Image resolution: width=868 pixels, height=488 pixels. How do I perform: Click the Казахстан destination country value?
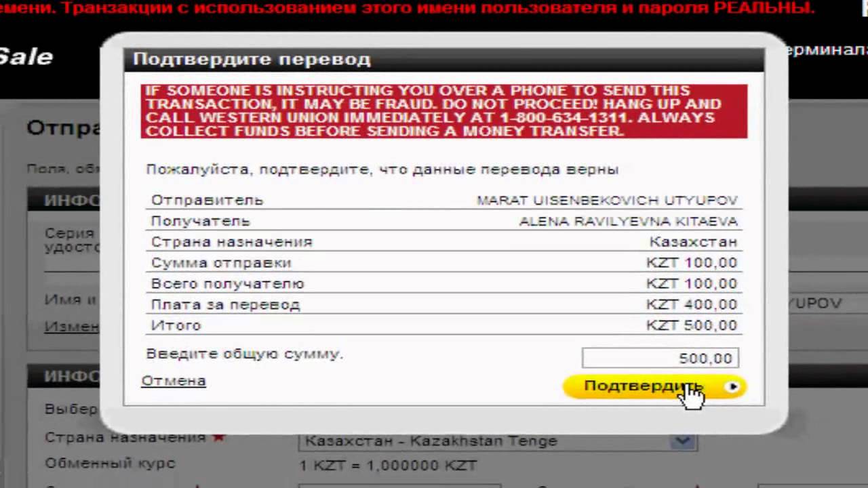pos(693,242)
